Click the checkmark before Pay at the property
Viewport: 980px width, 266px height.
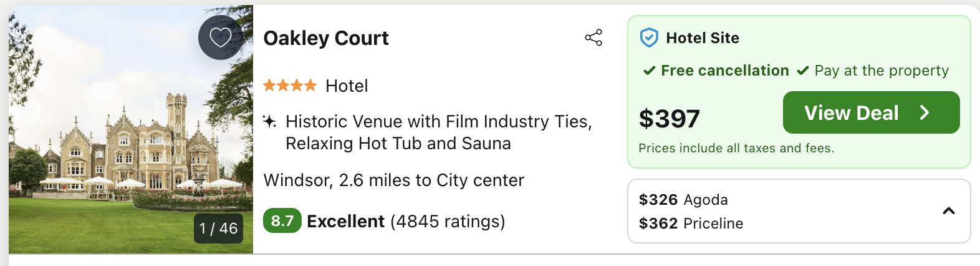803,71
